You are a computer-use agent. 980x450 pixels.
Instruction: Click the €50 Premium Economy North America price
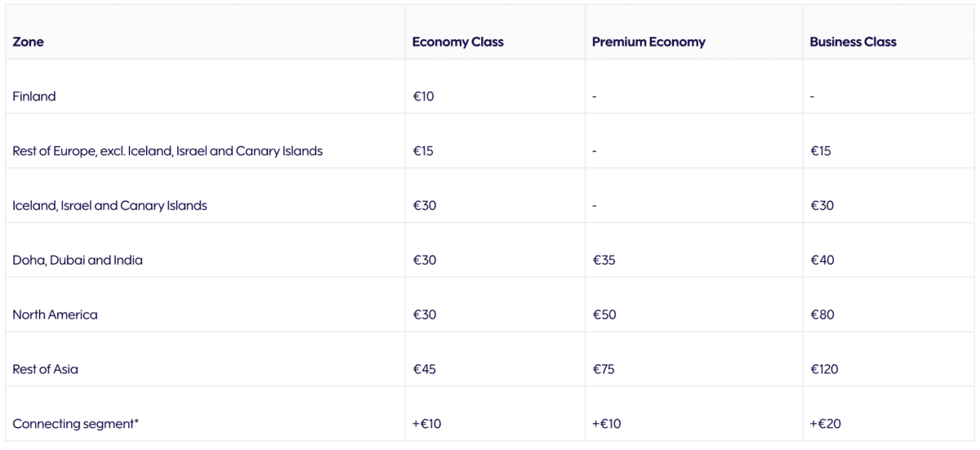604,315
